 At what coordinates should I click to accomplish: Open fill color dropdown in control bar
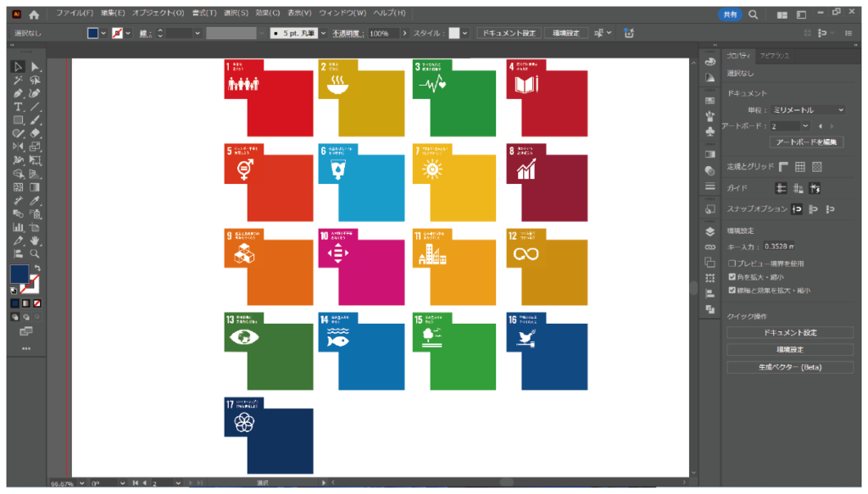pyautogui.click(x=103, y=33)
